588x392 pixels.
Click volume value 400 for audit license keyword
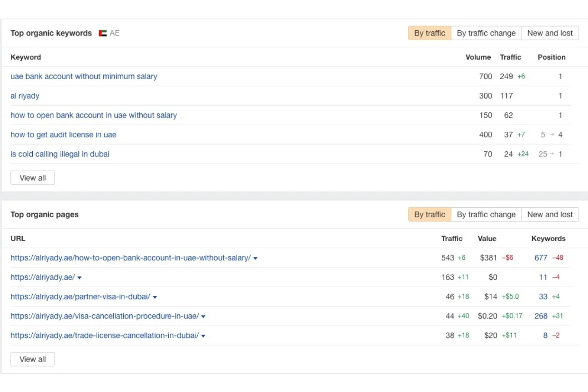click(x=486, y=135)
